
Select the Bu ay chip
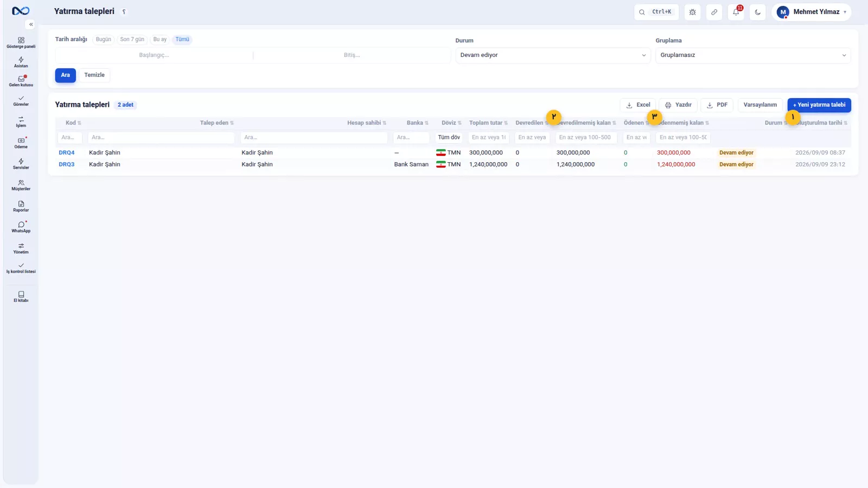(159, 40)
